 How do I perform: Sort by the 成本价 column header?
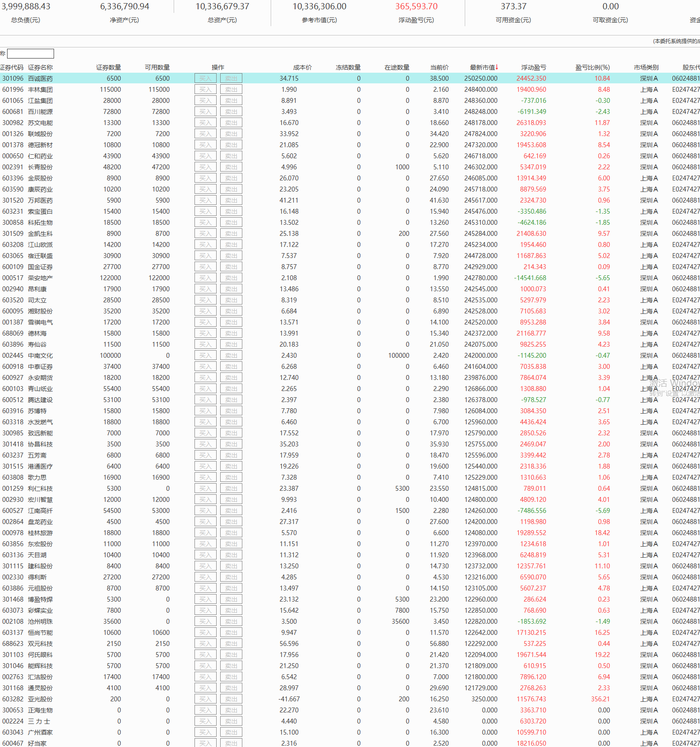303,67
